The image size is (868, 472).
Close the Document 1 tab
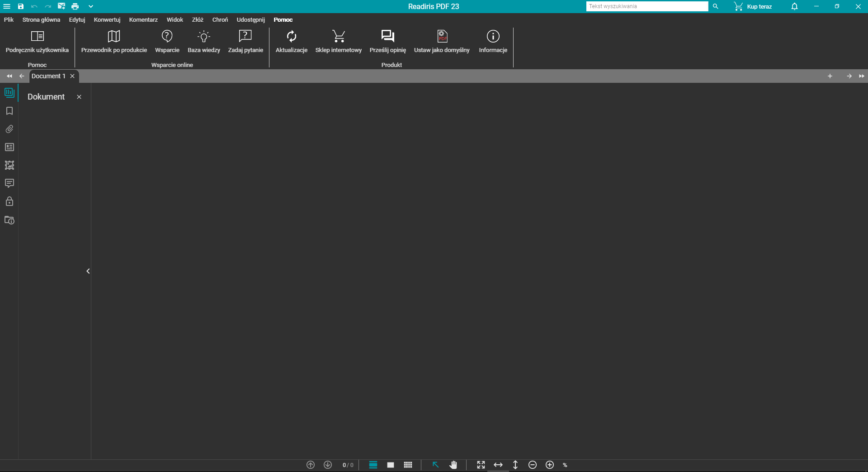pos(72,76)
